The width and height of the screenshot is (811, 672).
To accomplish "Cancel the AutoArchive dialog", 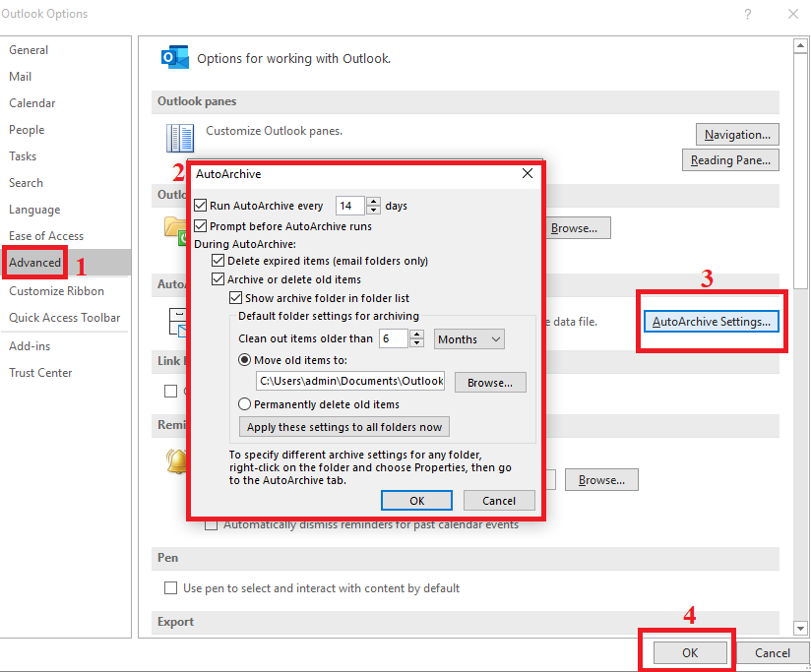I will coord(499,501).
